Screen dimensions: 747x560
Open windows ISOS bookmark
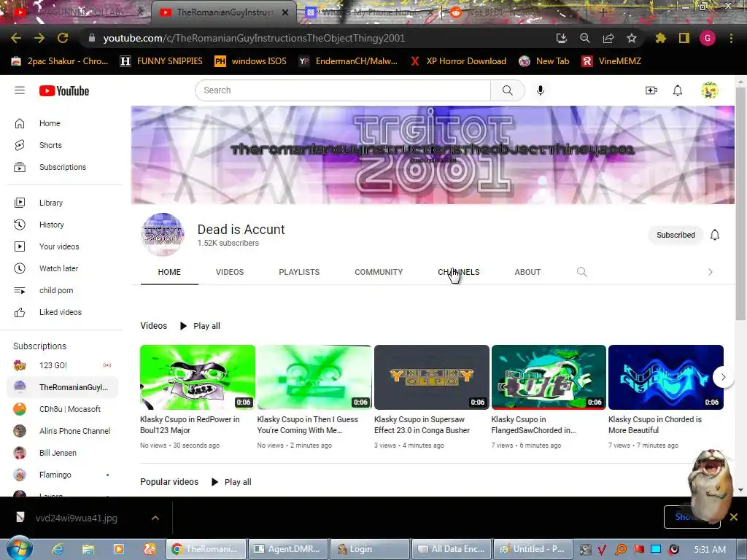pos(251,61)
